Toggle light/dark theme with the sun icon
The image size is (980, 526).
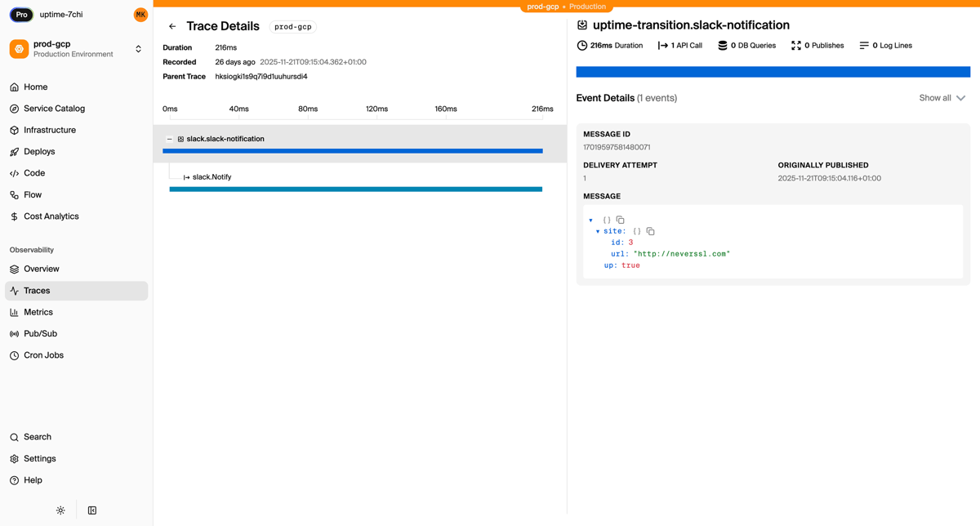[x=60, y=509]
